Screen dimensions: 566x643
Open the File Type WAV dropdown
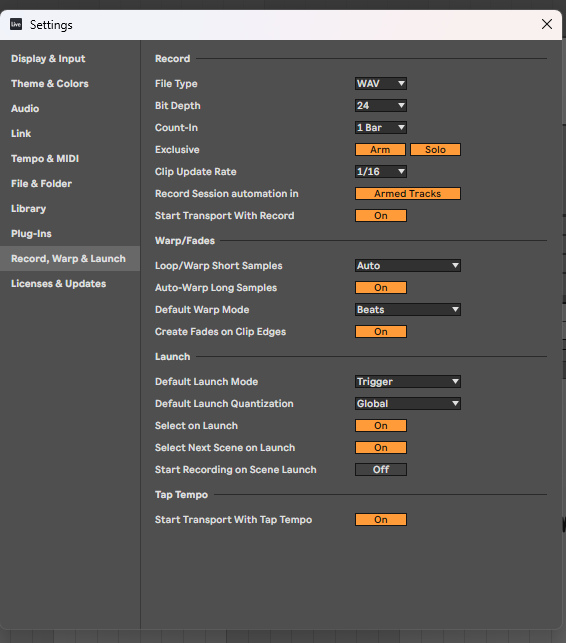point(381,84)
